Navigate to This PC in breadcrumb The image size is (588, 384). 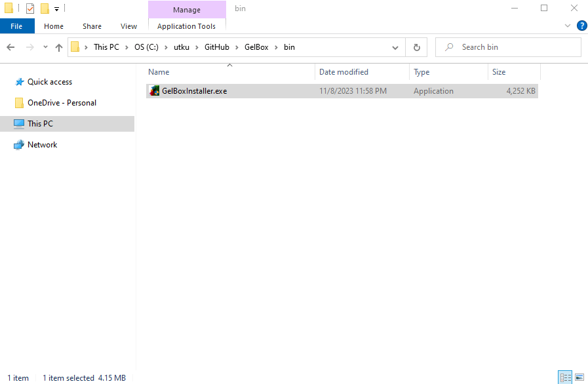click(x=106, y=47)
